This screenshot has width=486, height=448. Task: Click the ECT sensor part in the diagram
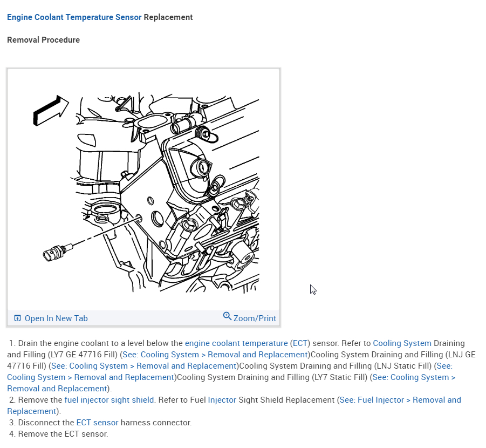[58, 252]
